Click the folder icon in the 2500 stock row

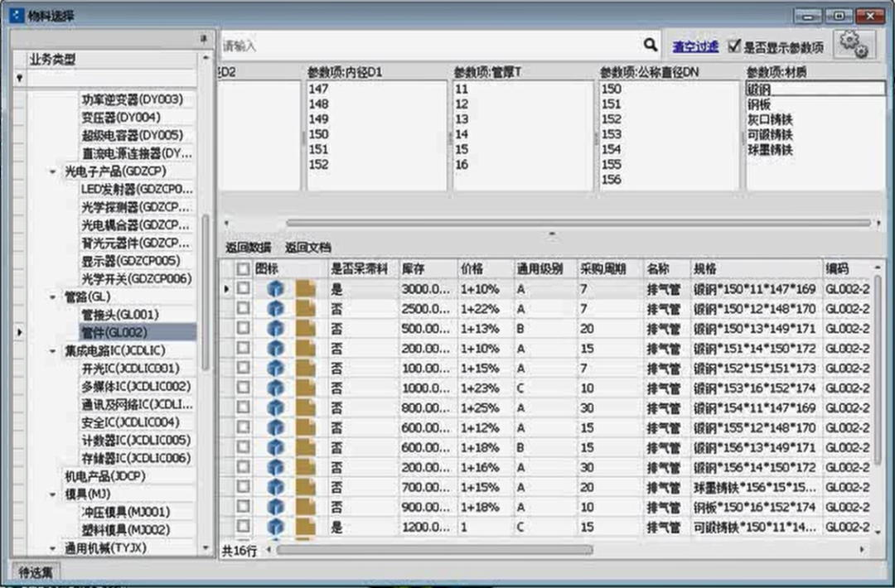306,309
